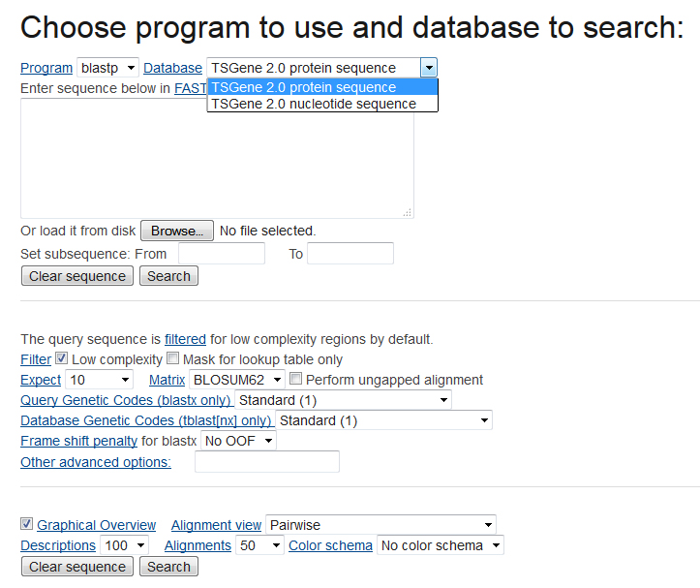Open the 'filtered' hyperlink

pos(185,339)
